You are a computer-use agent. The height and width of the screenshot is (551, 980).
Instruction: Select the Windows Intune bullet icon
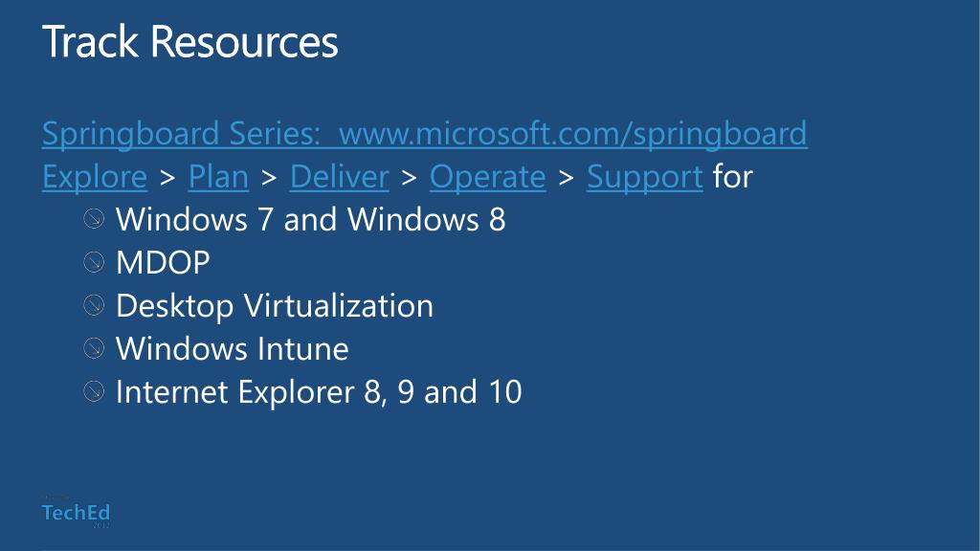point(94,348)
